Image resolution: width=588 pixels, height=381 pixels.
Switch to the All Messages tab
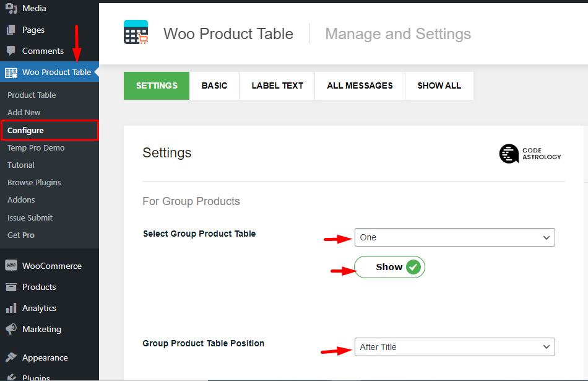click(x=360, y=85)
